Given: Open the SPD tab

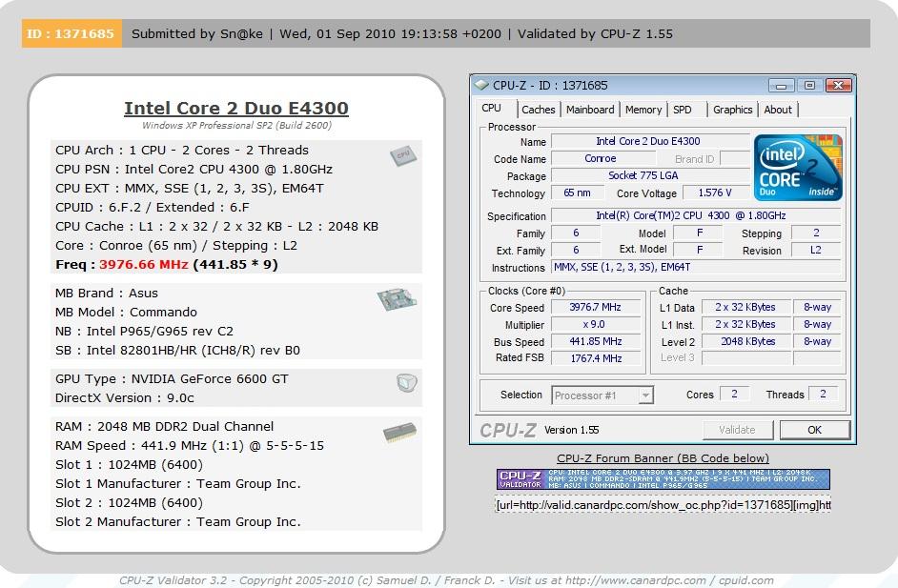Looking at the screenshot, I should pos(683,110).
